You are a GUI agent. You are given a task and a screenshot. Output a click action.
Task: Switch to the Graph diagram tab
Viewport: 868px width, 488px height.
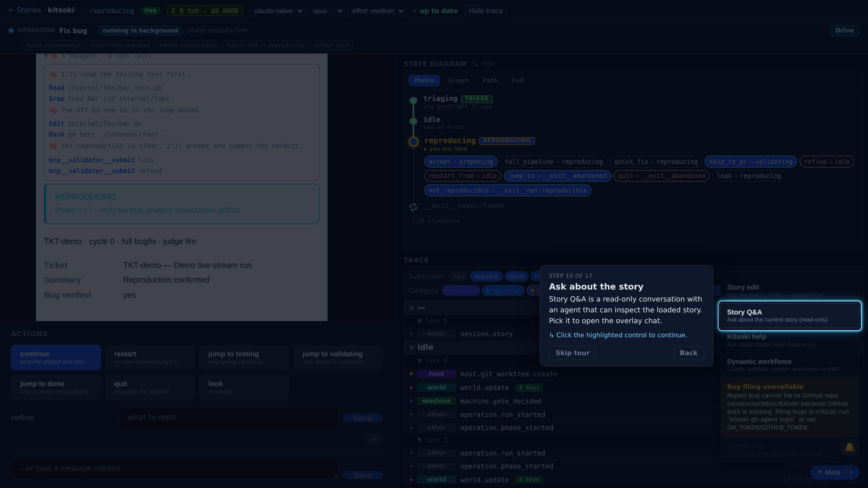click(458, 80)
